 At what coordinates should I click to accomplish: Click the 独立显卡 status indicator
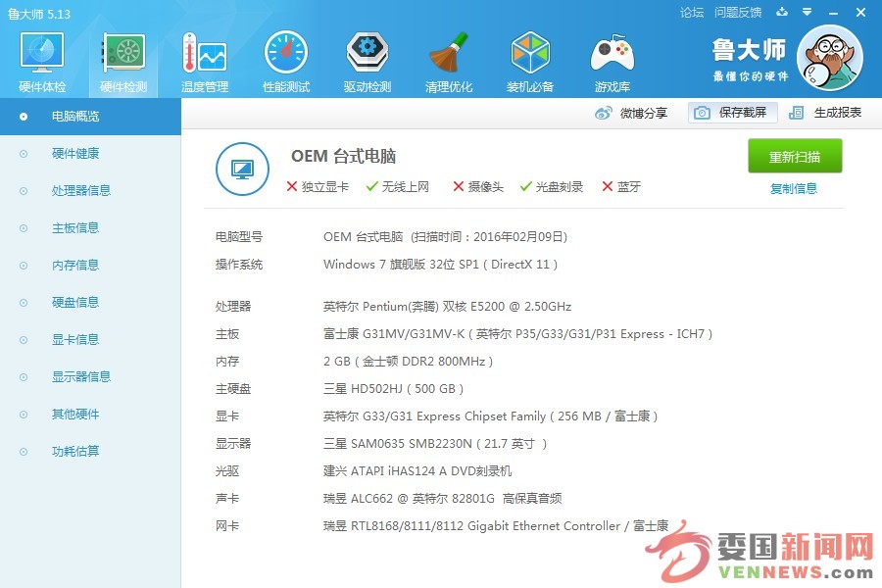point(318,187)
